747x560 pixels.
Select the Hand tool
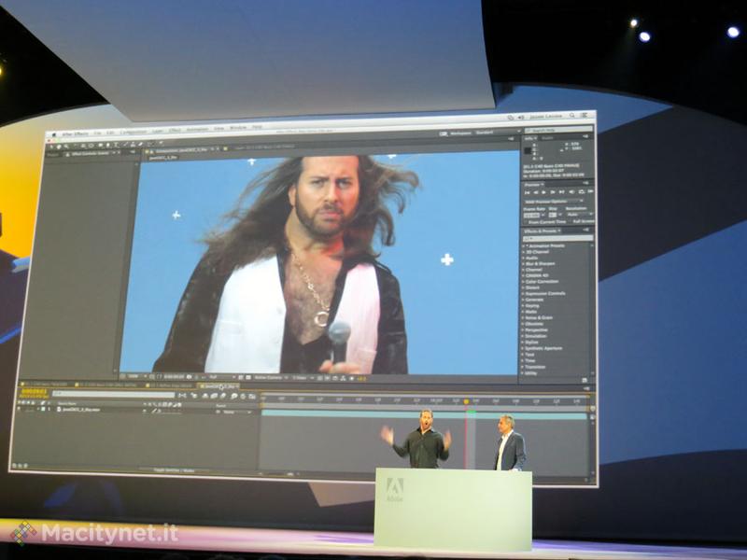(59, 146)
